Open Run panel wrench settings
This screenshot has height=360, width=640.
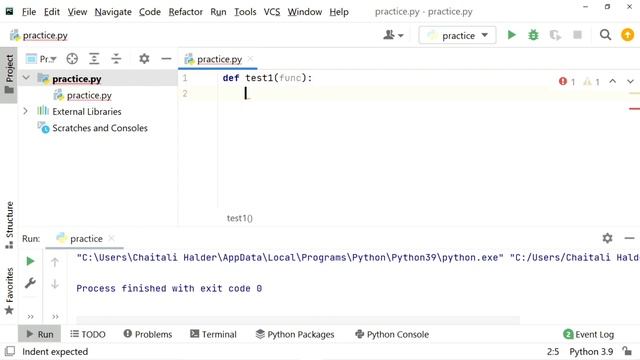pyautogui.click(x=30, y=283)
